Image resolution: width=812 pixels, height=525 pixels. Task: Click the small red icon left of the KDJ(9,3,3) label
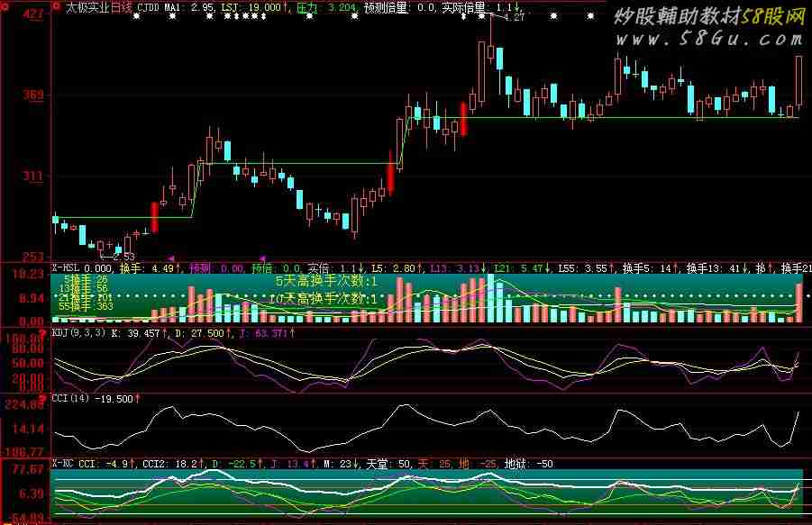click(x=43, y=333)
